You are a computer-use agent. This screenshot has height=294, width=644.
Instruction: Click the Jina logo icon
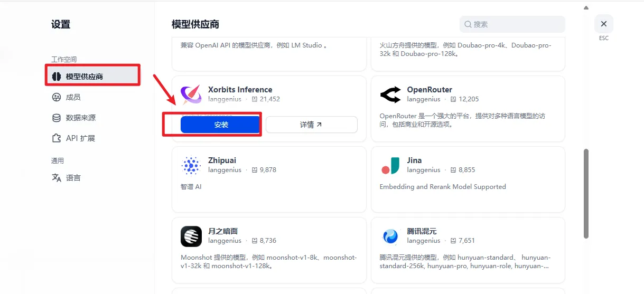[390, 165]
